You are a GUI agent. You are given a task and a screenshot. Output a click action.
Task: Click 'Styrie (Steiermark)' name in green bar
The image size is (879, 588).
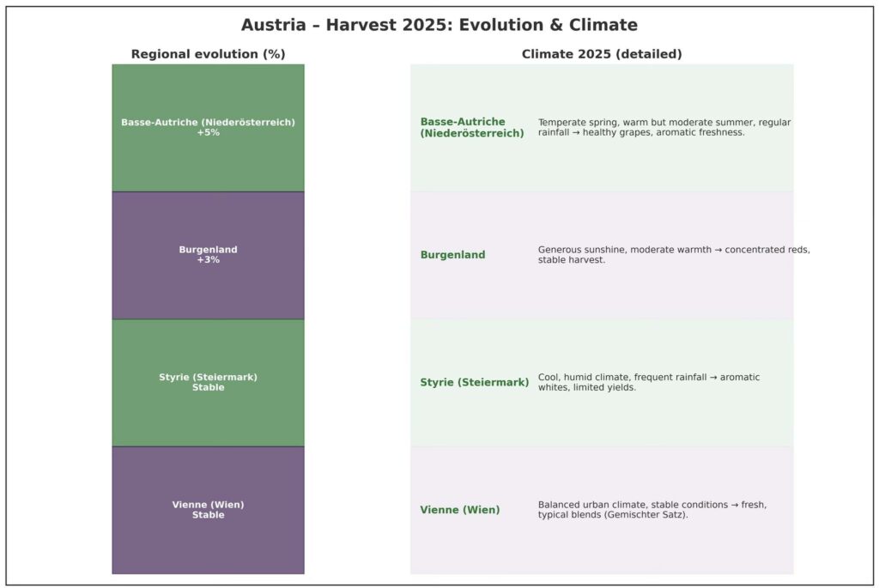pos(208,377)
